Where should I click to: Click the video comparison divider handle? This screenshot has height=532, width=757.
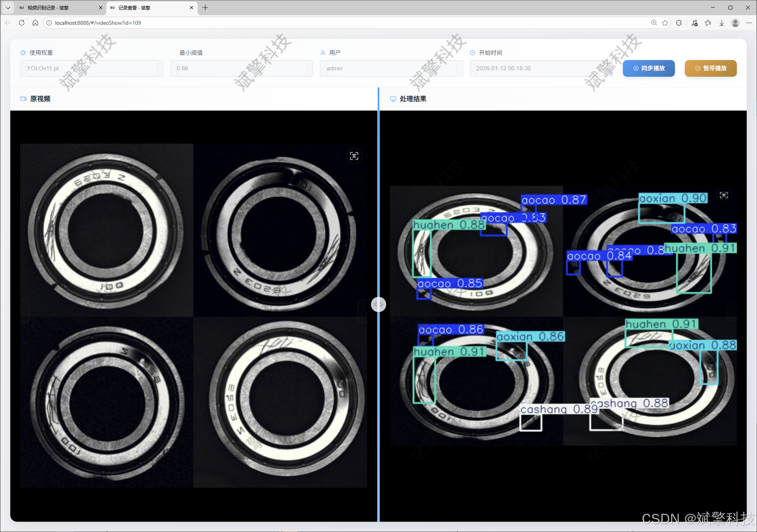tap(378, 304)
